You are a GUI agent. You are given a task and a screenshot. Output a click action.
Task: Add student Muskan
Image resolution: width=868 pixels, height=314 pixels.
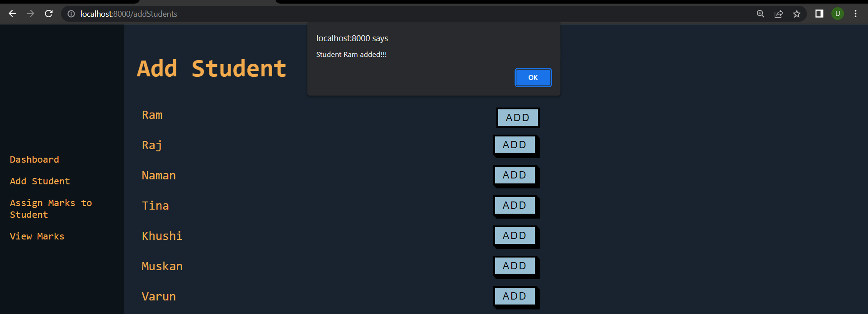516,267
